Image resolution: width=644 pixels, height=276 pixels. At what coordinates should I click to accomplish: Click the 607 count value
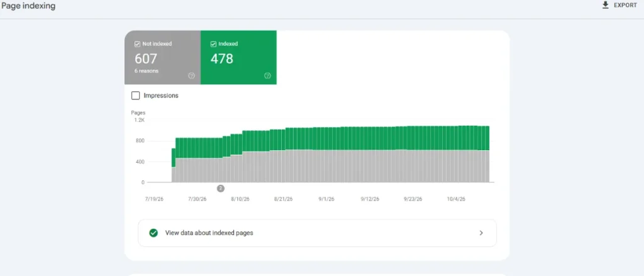146,58
